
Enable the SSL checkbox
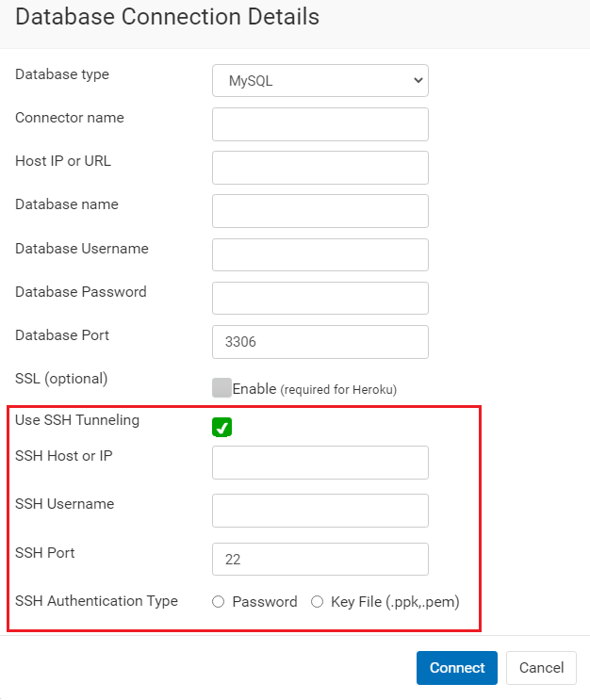221,387
